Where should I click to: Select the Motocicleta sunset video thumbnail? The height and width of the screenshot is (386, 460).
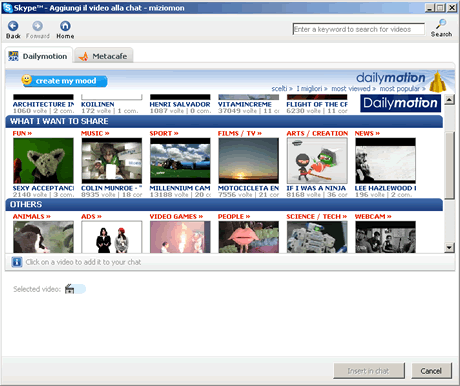click(249, 161)
